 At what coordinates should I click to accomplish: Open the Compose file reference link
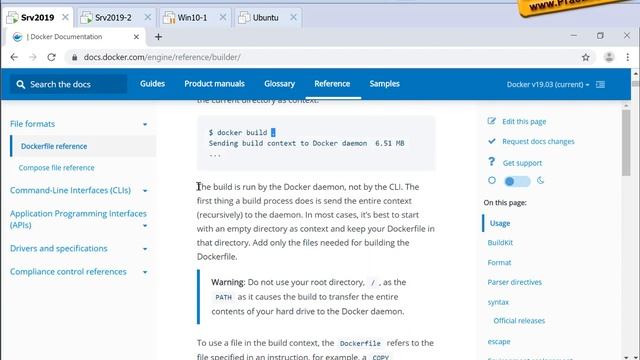[56, 168]
